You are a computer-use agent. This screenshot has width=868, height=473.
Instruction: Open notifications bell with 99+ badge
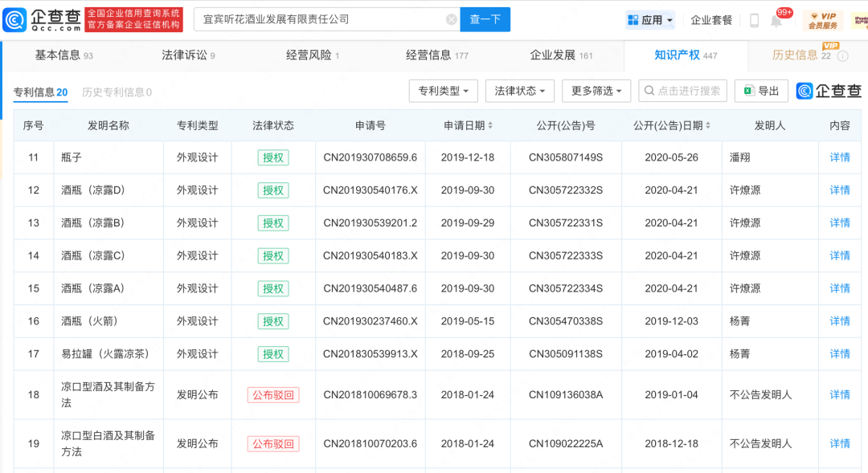[776, 21]
